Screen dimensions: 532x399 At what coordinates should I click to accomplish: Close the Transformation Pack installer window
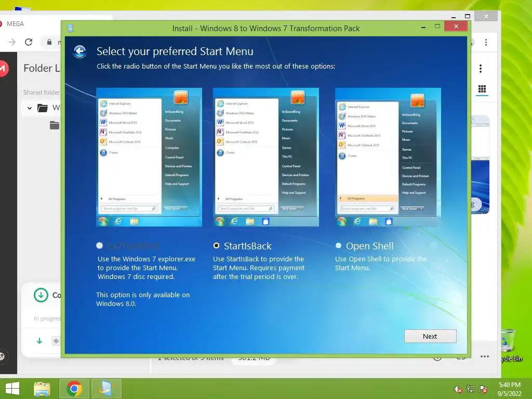[456, 26]
